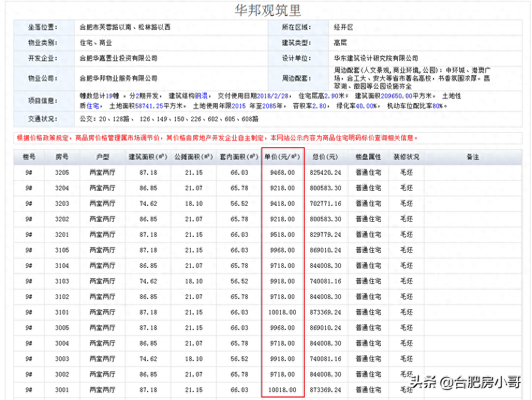Viewport: 532px width, 400px height.
Task: Select property type value 住宅、商业
Action: click(x=96, y=43)
